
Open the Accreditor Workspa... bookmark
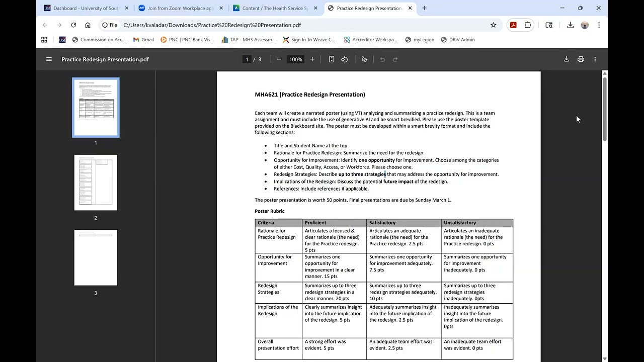click(x=370, y=40)
